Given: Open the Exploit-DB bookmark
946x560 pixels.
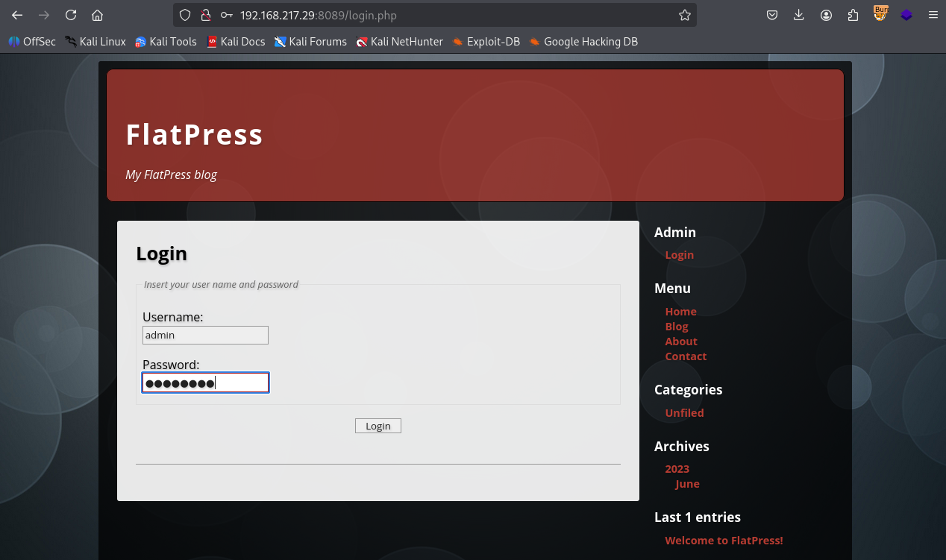Looking at the screenshot, I should coord(486,42).
